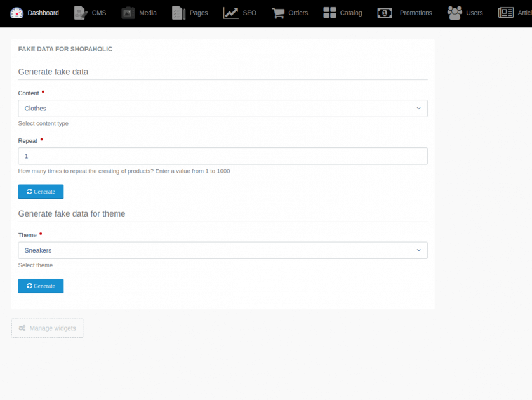Open the Catalog menu label
This screenshot has width=532, height=400.
click(351, 13)
